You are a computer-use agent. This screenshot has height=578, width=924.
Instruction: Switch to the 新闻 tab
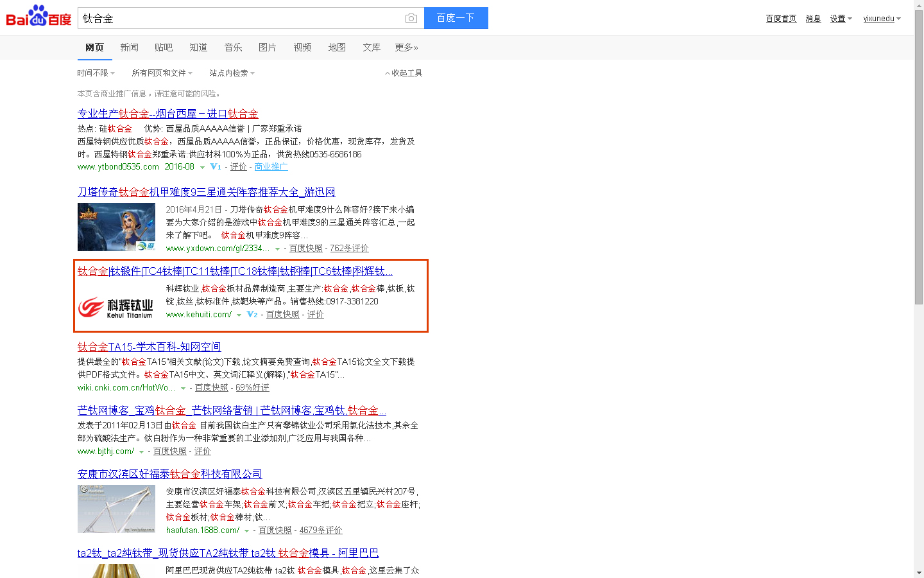pyautogui.click(x=129, y=48)
